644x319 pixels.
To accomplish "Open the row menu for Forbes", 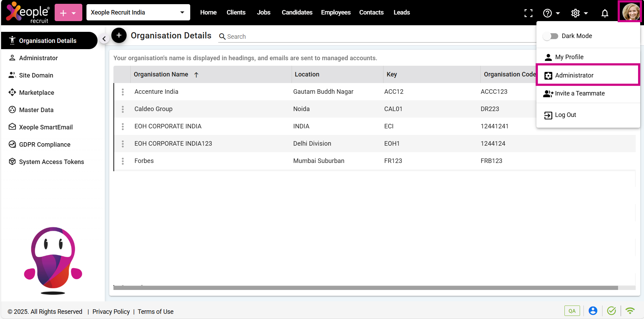I will tap(123, 161).
